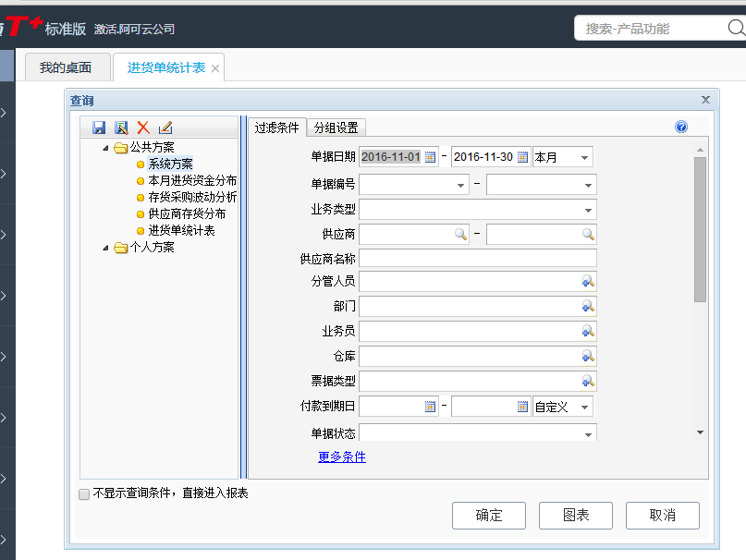Open the 更多条件 link
The width and height of the screenshot is (746, 560).
click(342, 457)
